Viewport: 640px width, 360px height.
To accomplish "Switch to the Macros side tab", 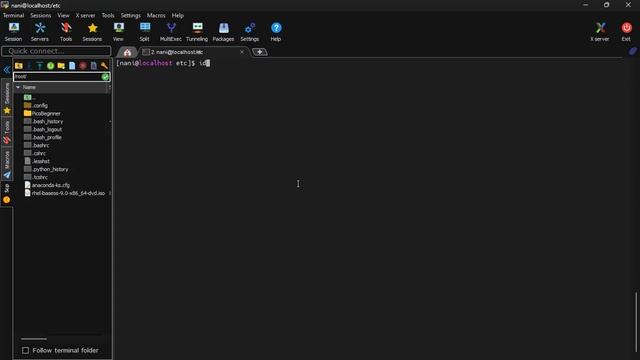I will 7,164.
